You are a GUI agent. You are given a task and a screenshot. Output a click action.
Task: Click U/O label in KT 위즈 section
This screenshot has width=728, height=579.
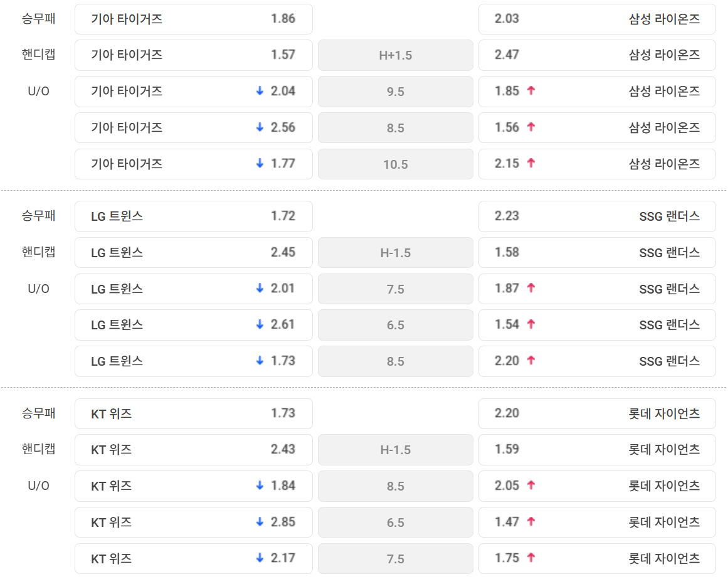[x=38, y=486]
